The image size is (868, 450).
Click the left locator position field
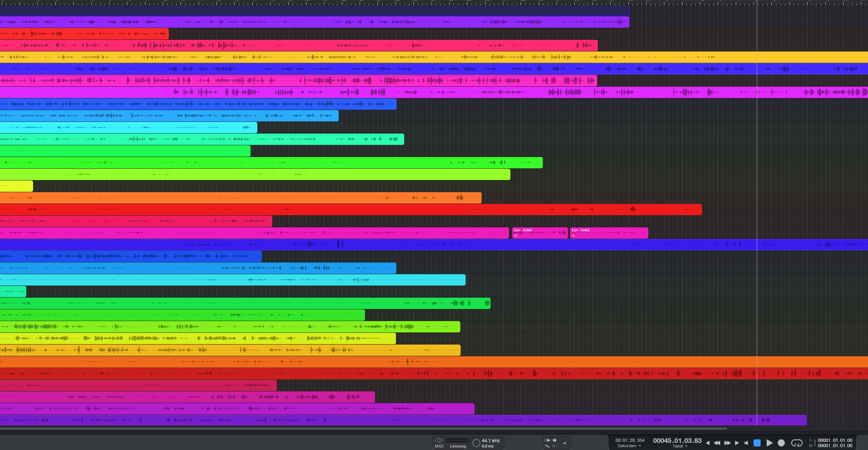[835, 440]
